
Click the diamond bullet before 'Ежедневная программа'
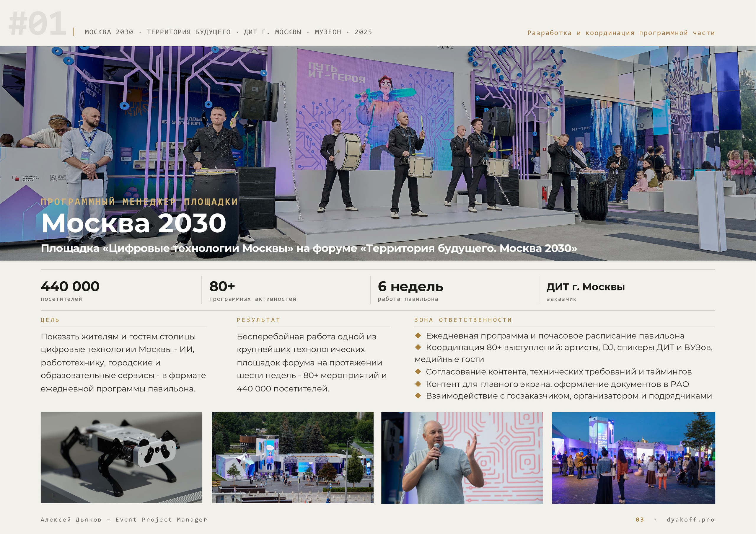[418, 335]
